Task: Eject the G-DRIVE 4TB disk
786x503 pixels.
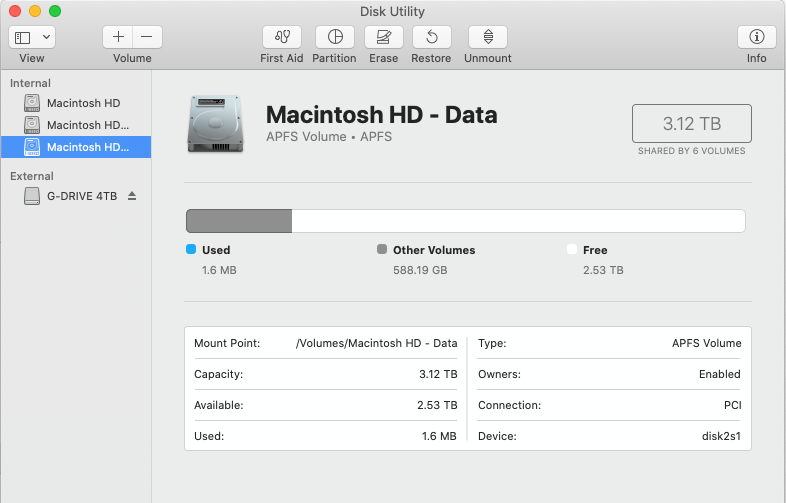Action: coord(132,196)
